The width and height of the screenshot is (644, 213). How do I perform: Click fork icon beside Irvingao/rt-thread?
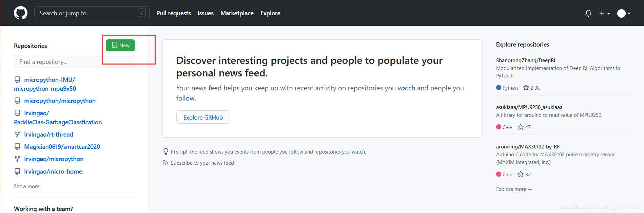(x=17, y=135)
